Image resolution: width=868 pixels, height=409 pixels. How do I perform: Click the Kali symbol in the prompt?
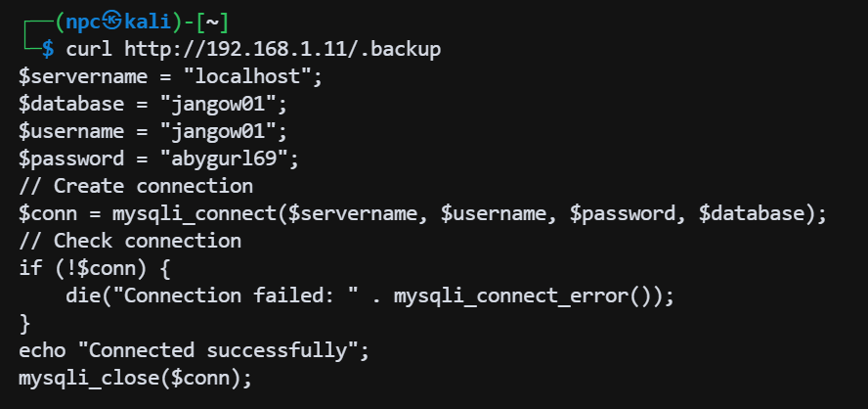coord(112,21)
